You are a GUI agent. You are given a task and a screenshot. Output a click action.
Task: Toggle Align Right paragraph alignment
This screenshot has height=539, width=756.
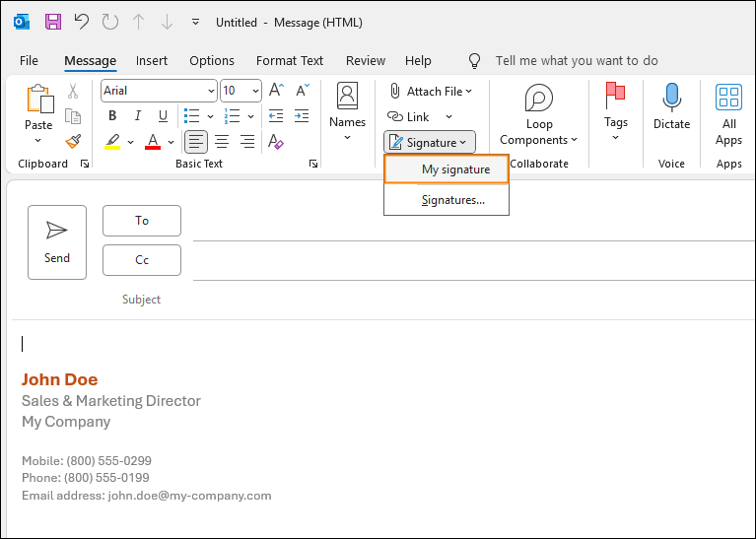[x=247, y=142]
